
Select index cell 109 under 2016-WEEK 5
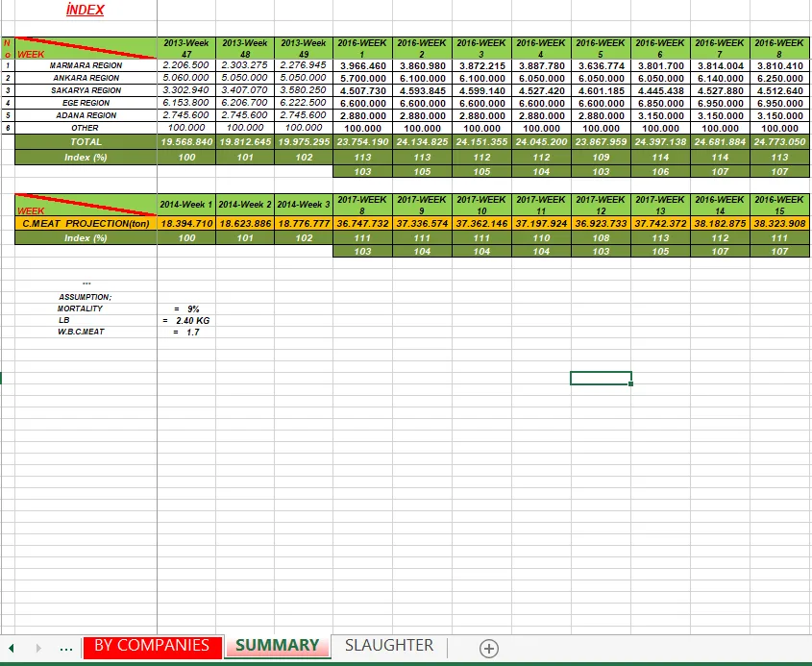(601, 157)
